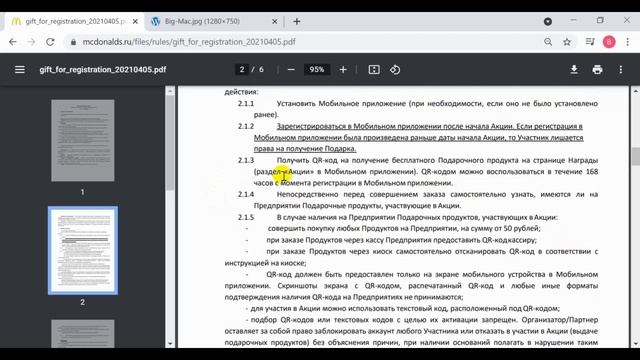Print the PDF document
The height and width of the screenshot is (360, 640).
[597, 70]
